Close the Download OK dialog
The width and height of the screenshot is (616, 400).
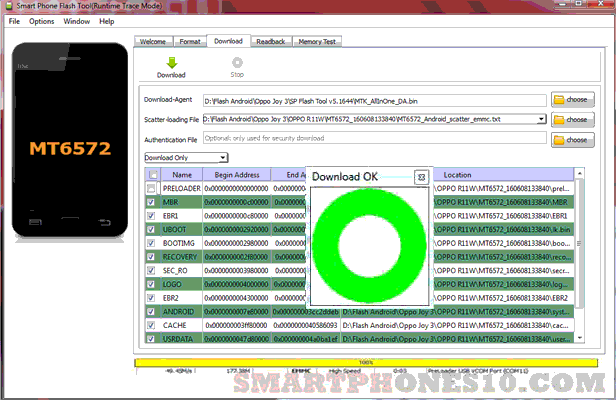coord(422,177)
